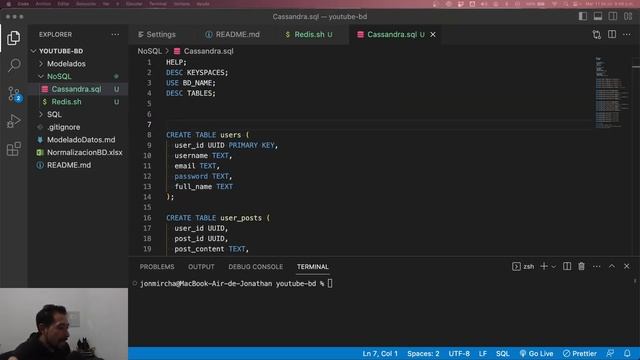
Task: Maximize the panel with the up chevron
Action: (x=612, y=267)
